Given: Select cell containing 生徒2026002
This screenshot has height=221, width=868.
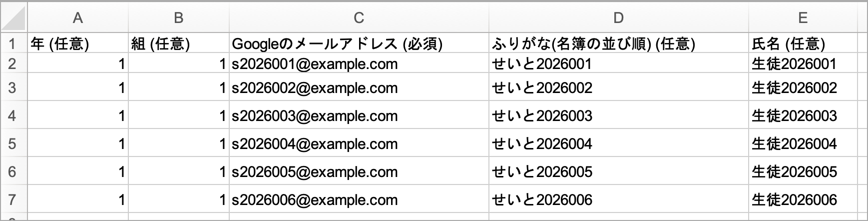Looking at the screenshot, I should 803,87.
